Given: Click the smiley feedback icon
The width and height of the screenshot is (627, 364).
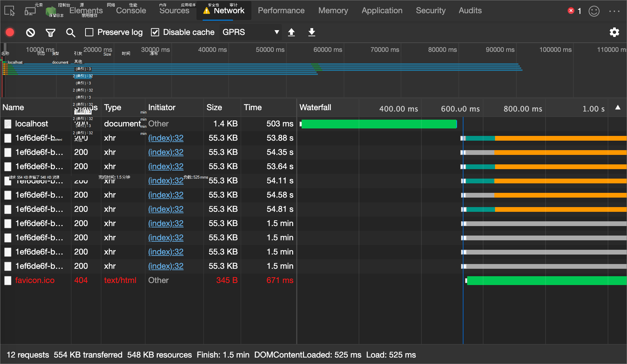Looking at the screenshot, I should click(x=594, y=11).
